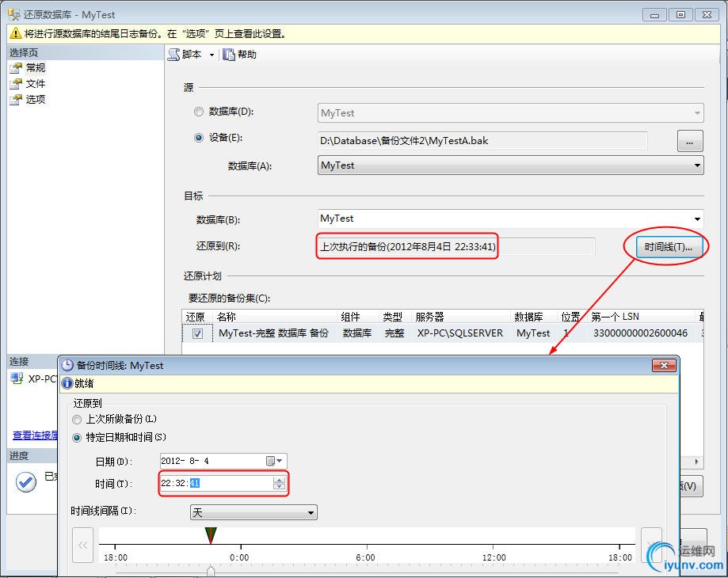Move timeline back with << button

[x=83, y=545]
